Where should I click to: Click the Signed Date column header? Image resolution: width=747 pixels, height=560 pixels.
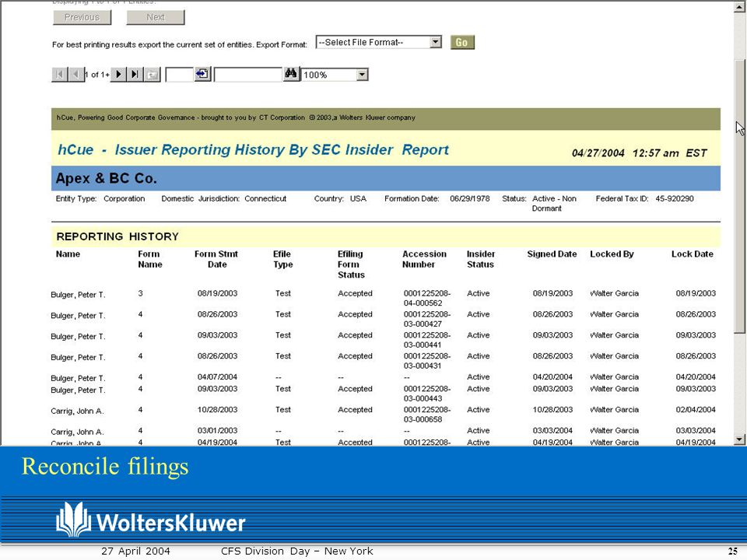coord(552,254)
